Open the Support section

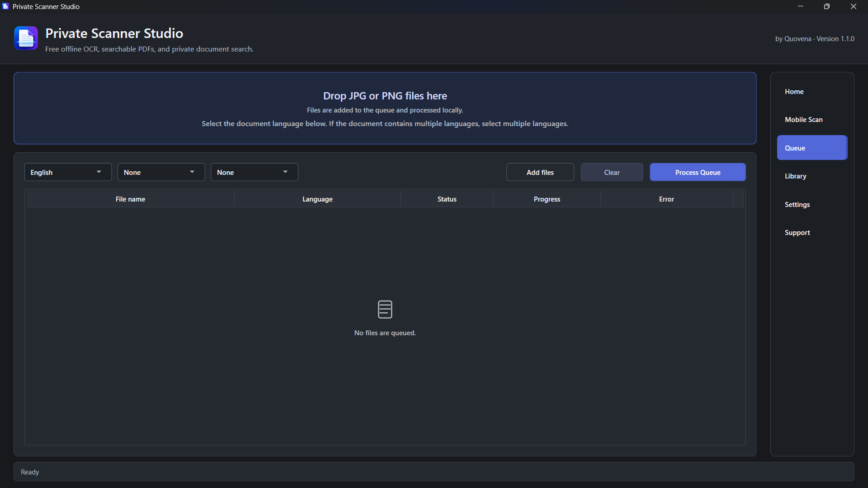(x=812, y=233)
